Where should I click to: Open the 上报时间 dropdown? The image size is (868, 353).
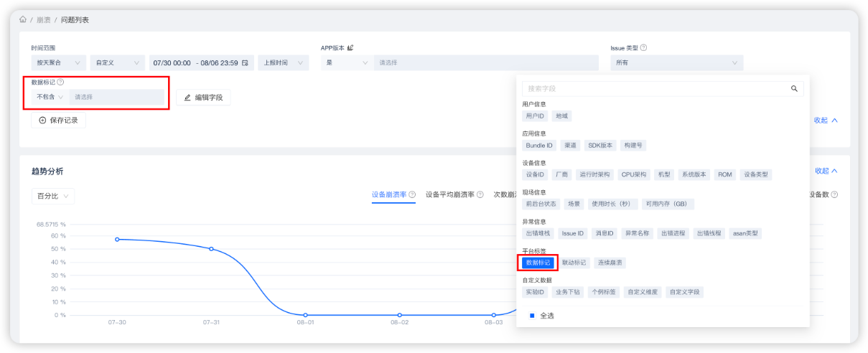coord(283,63)
